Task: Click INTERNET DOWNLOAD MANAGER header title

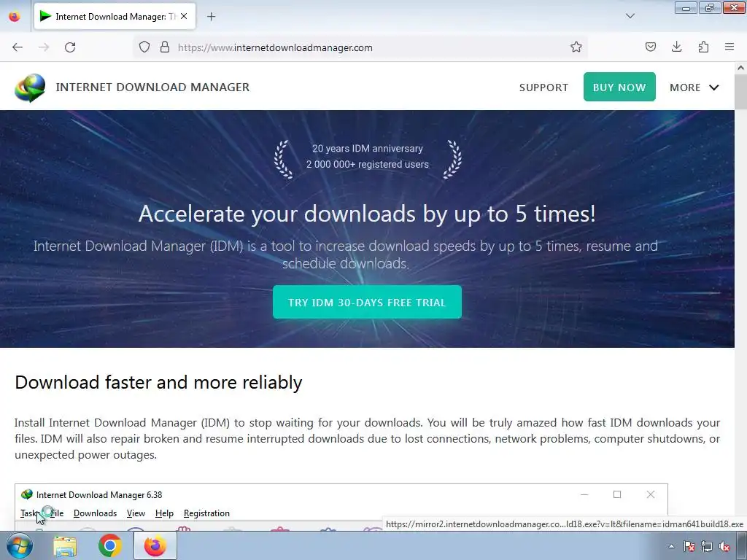Action: coord(152,87)
